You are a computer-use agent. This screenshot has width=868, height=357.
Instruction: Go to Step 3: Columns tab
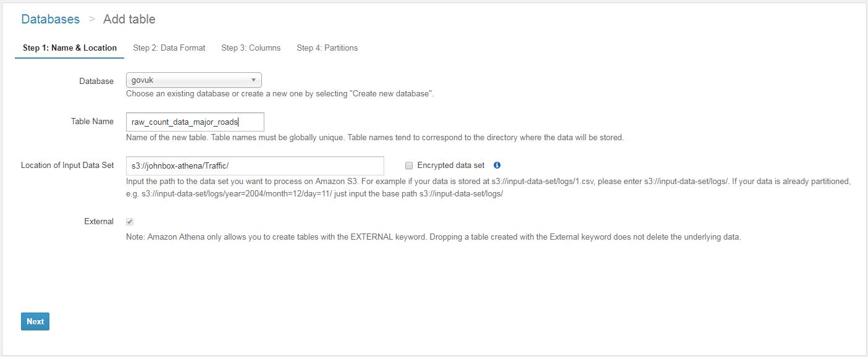click(x=251, y=48)
